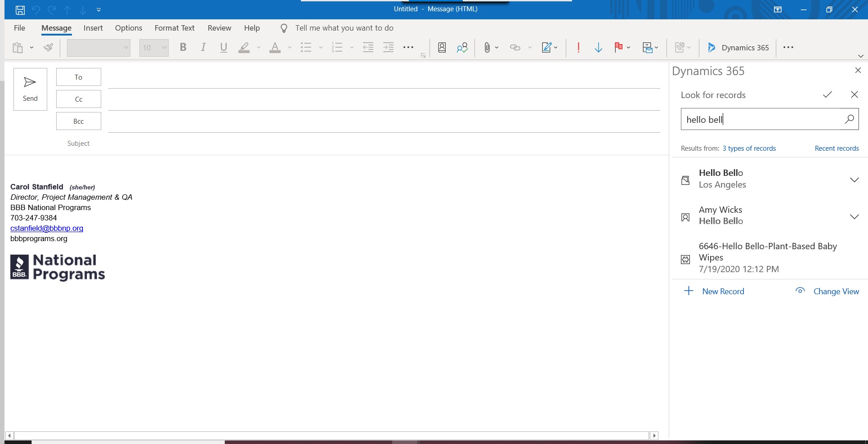Click the Attach File paperclip
This screenshot has height=444, width=868.
[487, 47]
